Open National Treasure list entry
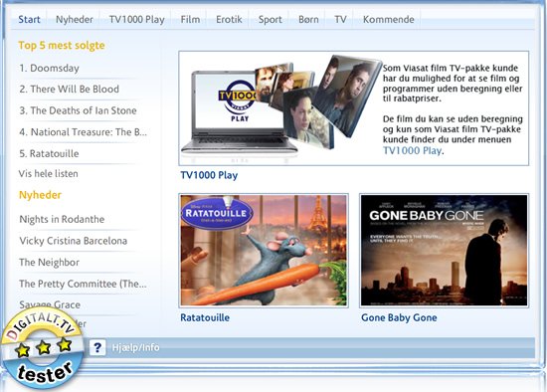 click(x=83, y=132)
